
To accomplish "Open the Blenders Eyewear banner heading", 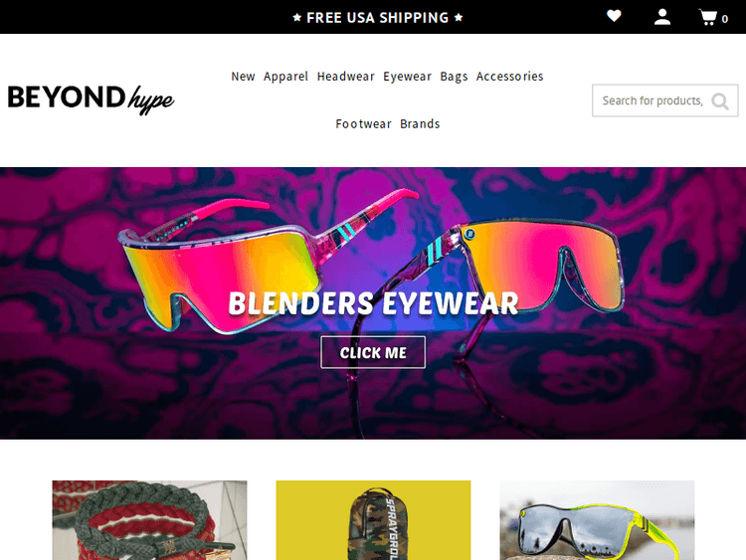I will pos(373,303).
